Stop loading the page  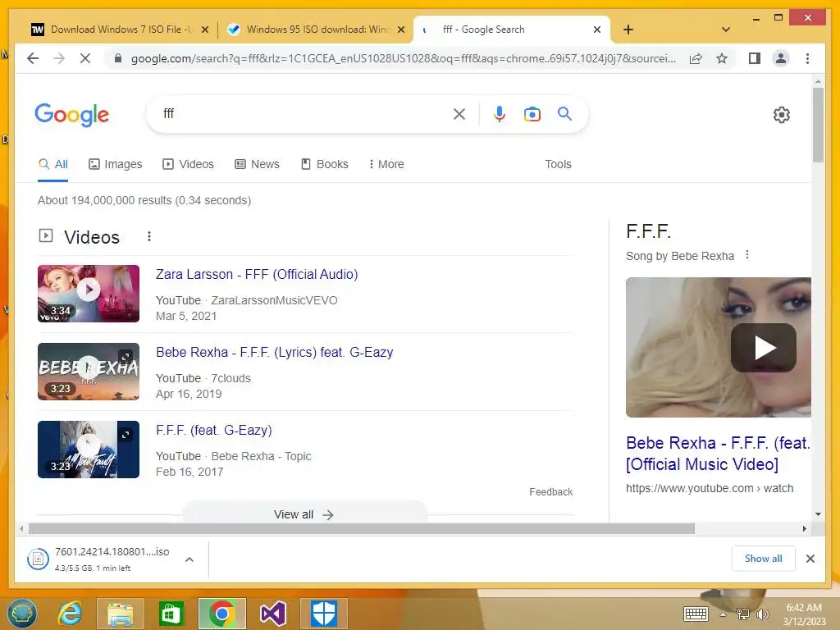85,58
